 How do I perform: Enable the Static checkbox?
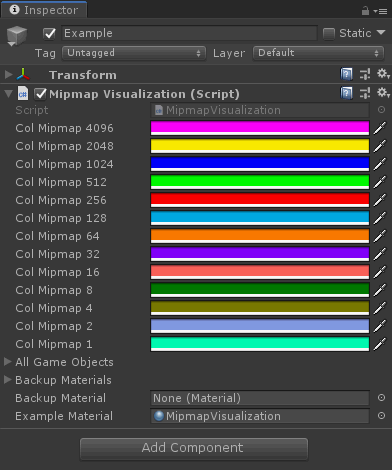click(329, 33)
